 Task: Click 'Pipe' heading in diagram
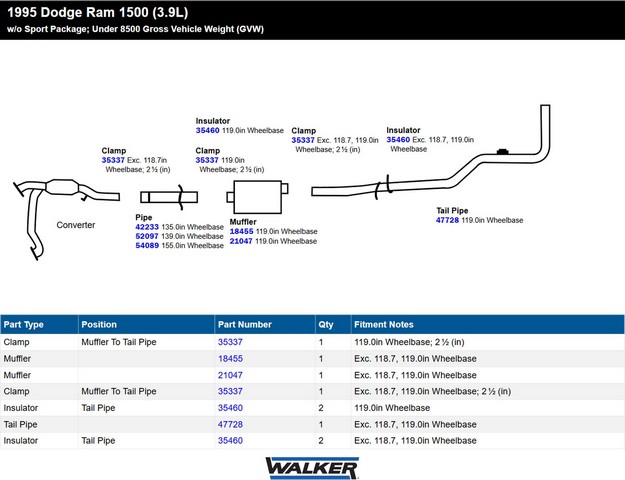tap(143, 217)
